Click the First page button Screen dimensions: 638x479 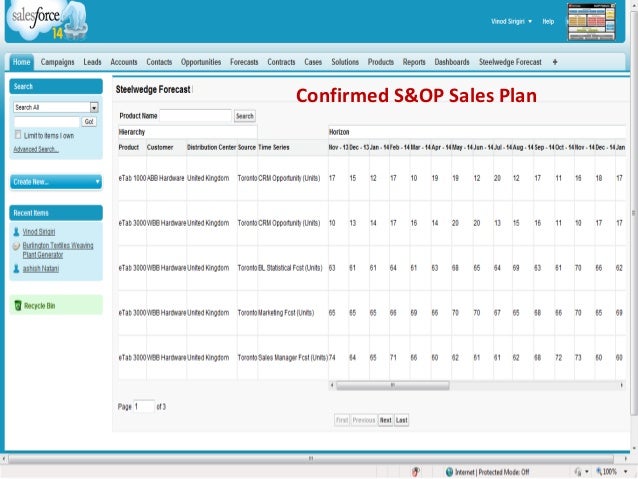[342, 420]
